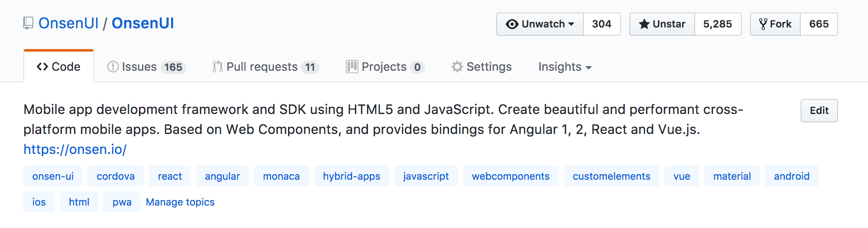Click Manage topics link

click(180, 202)
